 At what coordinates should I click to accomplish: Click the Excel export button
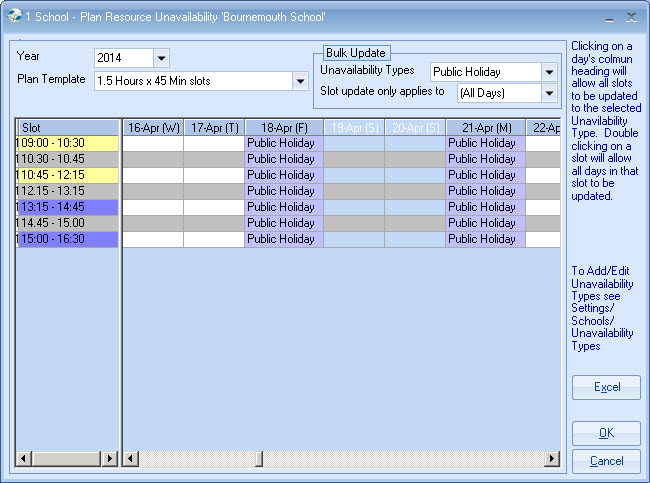click(x=606, y=387)
